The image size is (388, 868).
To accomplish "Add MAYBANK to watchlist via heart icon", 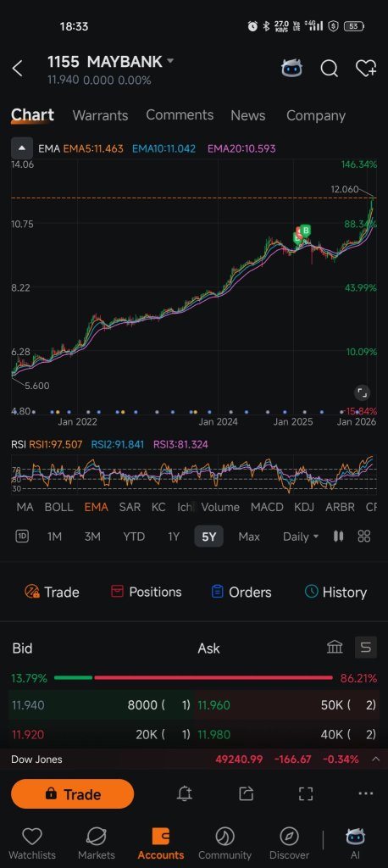I will pyautogui.click(x=366, y=68).
